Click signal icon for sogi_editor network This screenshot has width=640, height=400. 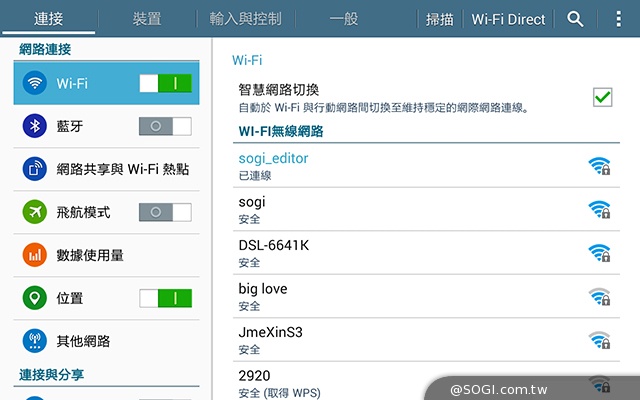coord(600,166)
